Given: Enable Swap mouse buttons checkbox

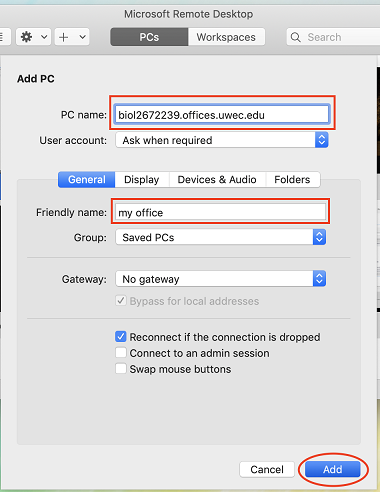Looking at the screenshot, I should [x=121, y=369].
